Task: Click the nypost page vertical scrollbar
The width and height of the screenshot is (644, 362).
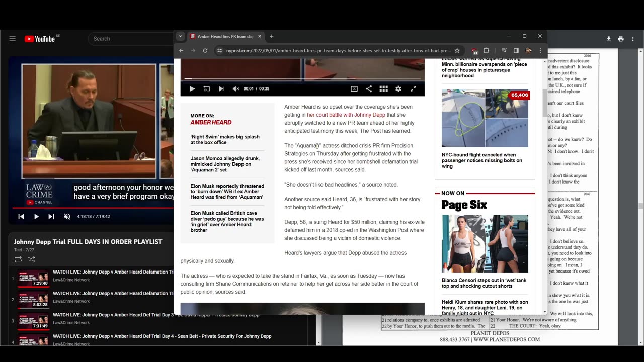Action: click(544, 103)
